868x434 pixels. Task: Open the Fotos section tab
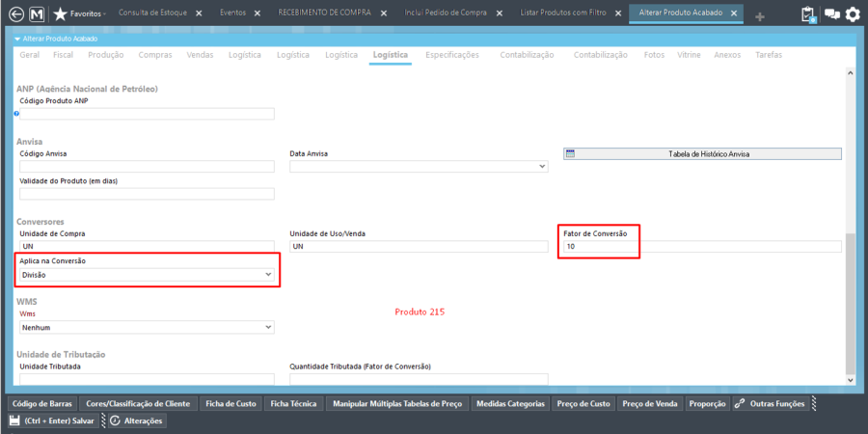point(654,55)
